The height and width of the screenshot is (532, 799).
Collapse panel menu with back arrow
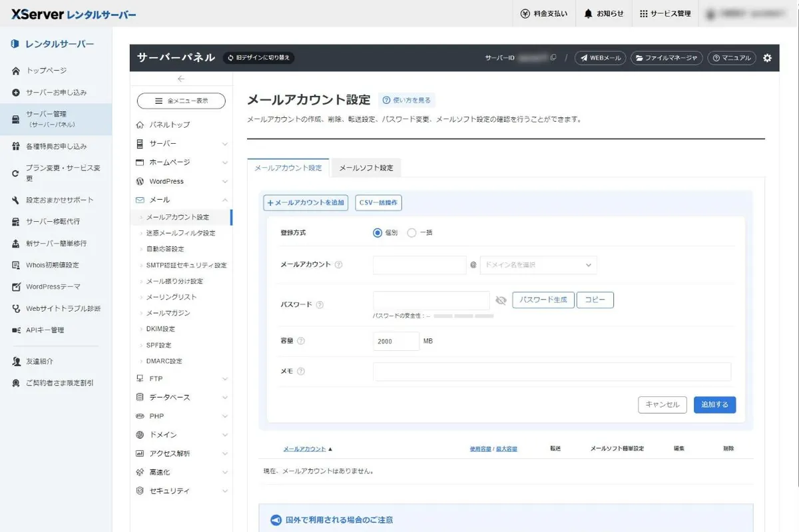[181, 79]
